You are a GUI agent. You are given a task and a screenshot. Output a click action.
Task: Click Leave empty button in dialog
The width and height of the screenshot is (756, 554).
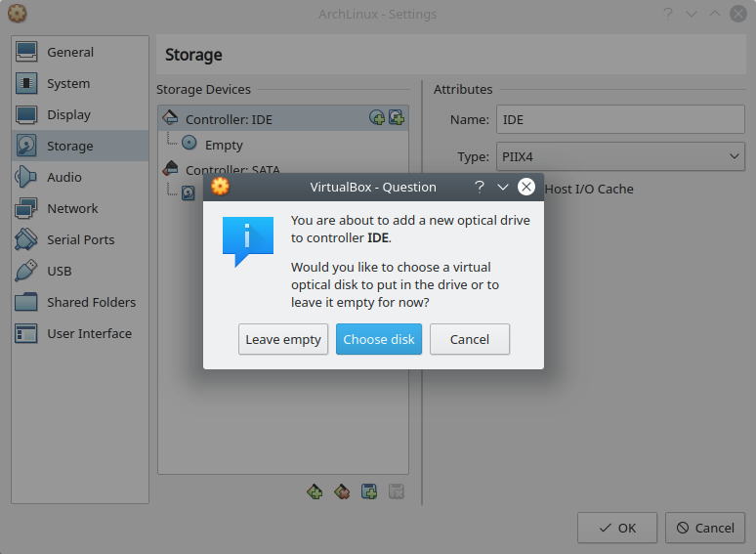pyautogui.click(x=283, y=339)
